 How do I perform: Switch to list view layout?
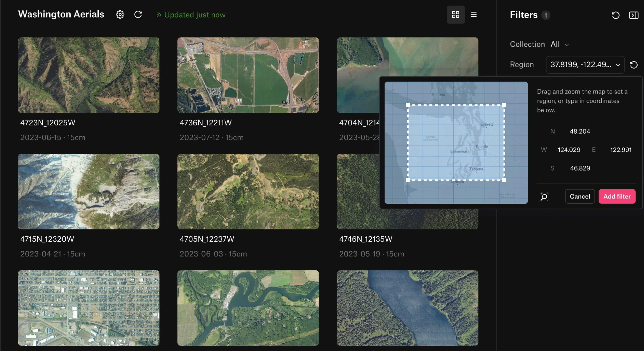pos(474,15)
